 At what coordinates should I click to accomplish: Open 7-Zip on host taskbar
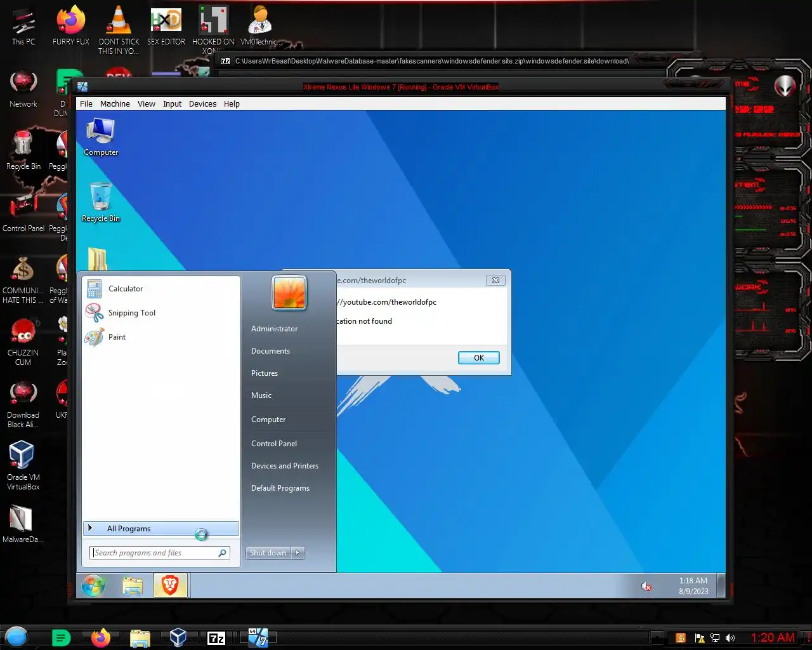click(x=216, y=638)
